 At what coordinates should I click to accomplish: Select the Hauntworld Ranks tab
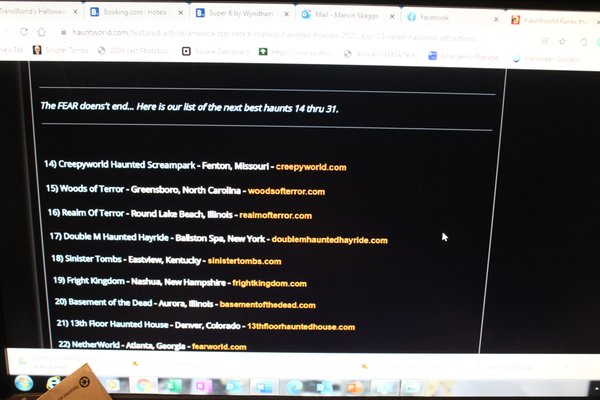(551, 20)
